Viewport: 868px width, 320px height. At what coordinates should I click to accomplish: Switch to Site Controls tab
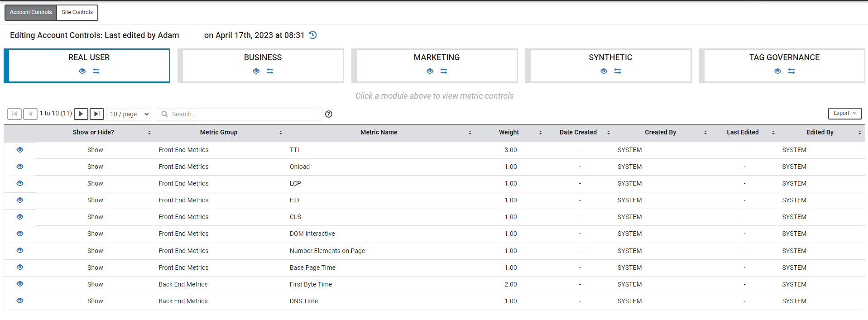pos(77,12)
